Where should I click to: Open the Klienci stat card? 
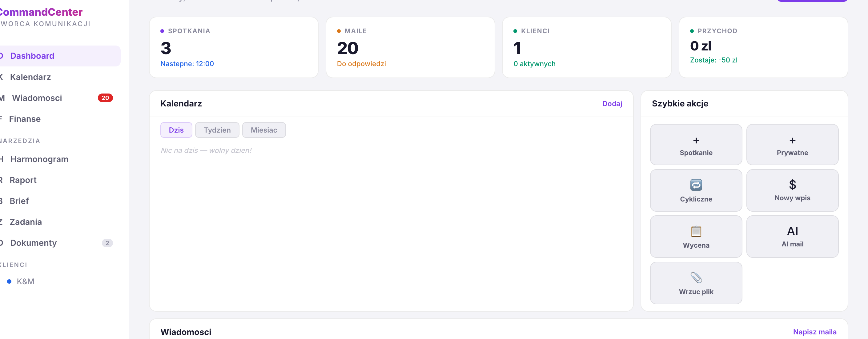click(587, 47)
